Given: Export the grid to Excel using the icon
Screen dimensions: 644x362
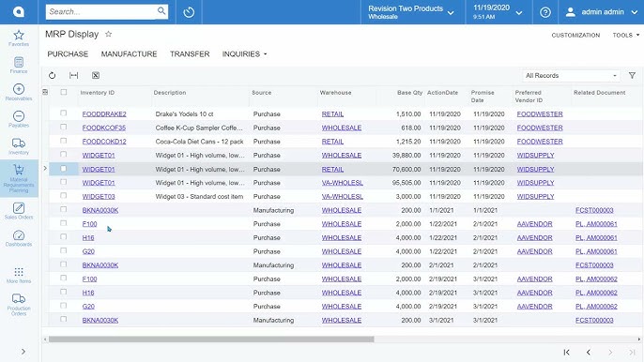Looking at the screenshot, I should pos(96,76).
